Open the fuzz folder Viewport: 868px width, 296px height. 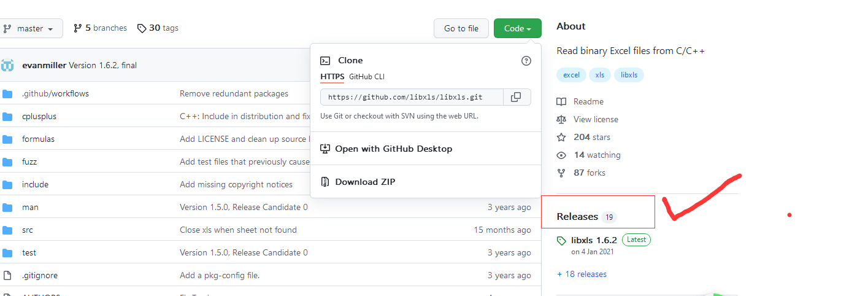pos(29,162)
